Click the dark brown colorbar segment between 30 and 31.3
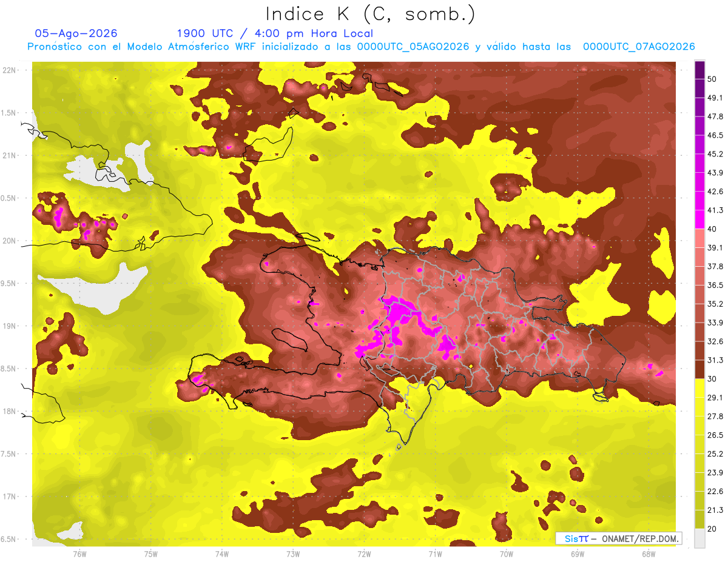The image size is (728, 562). pos(699,370)
